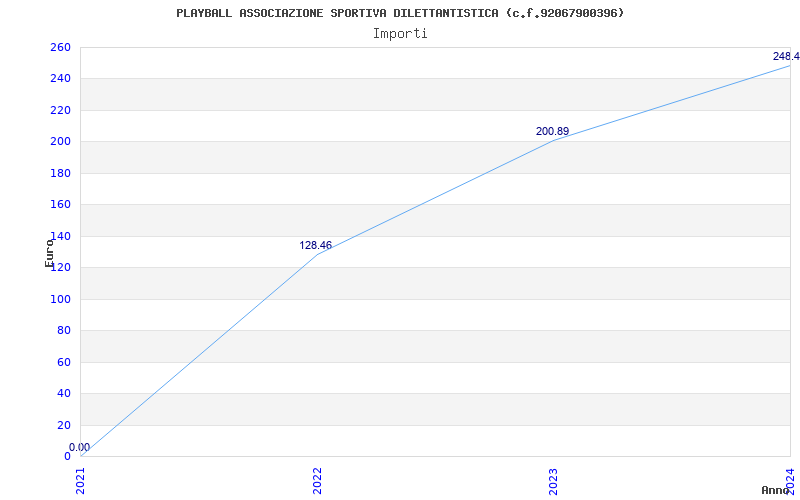Select the 128.46 data label
The height and width of the screenshot is (500, 800).
pos(315,245)
